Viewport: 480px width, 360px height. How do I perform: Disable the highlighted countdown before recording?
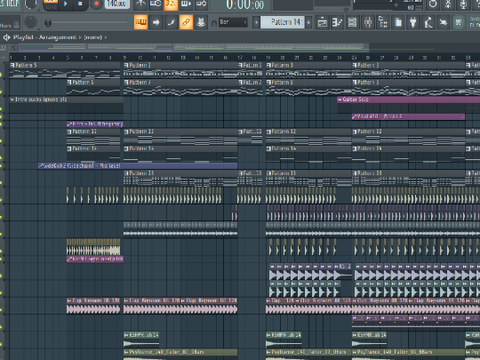tap(171, 4)
